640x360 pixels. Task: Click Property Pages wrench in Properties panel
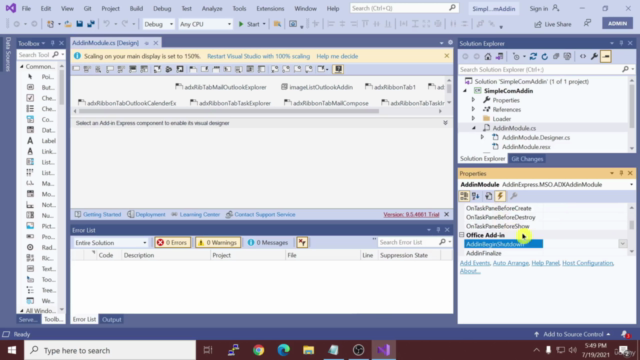pyautogui.click(x=514, y=196)
